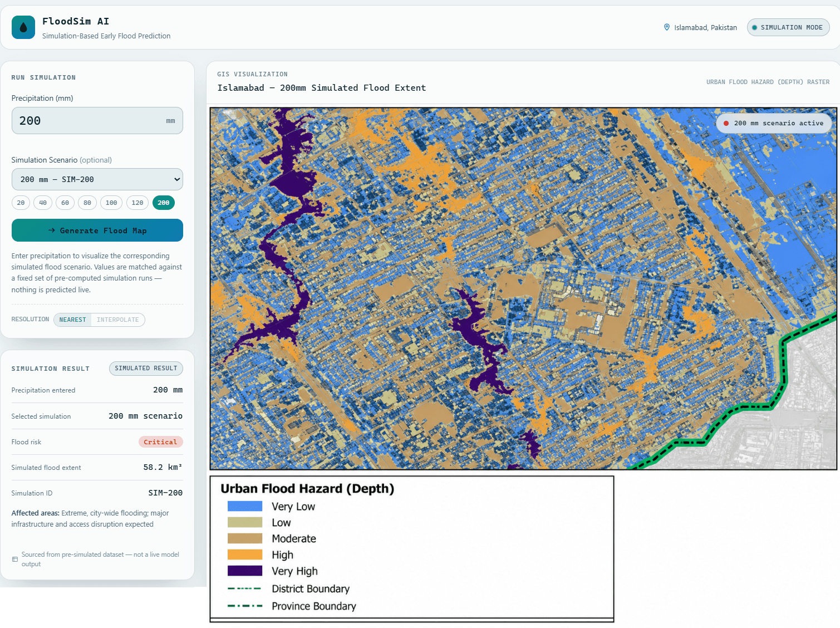Choose the 120 mm preset chip
This screenshot has width=840, height=628.
click(137, 203)
